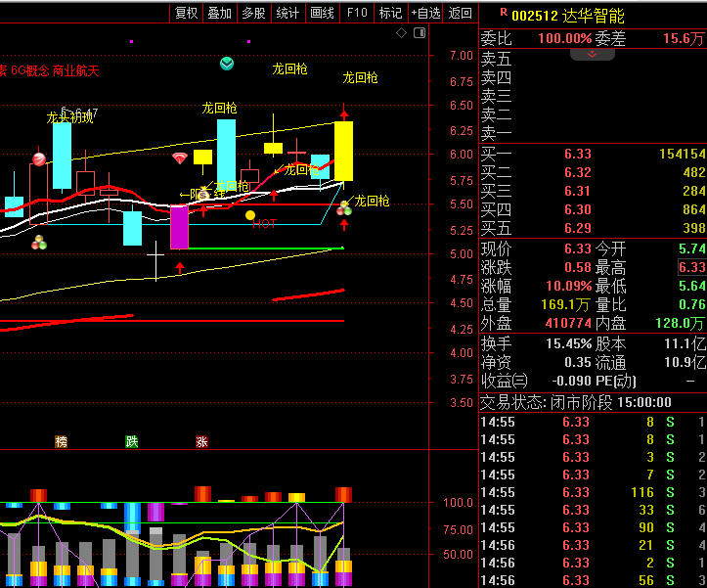Click the green 跌 indicator icon

132,441
